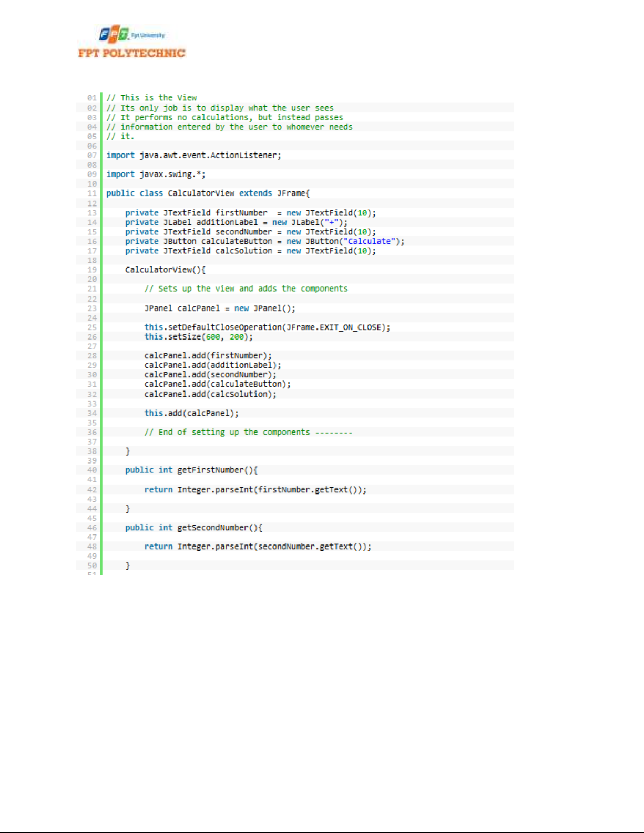Click the 'Sets up the view' comment
This screenshot has width=644, height=833.
[246, 289]
